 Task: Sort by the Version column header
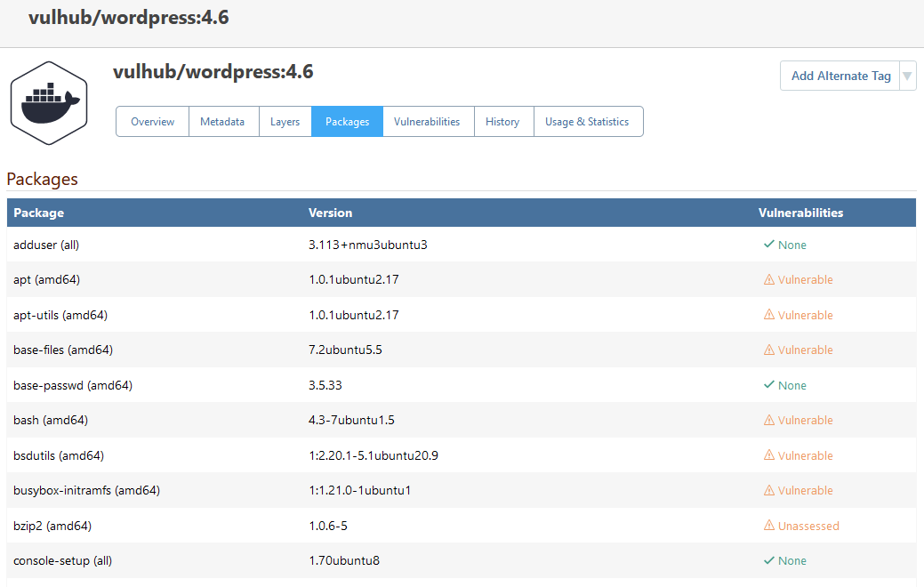click(330, 213)
